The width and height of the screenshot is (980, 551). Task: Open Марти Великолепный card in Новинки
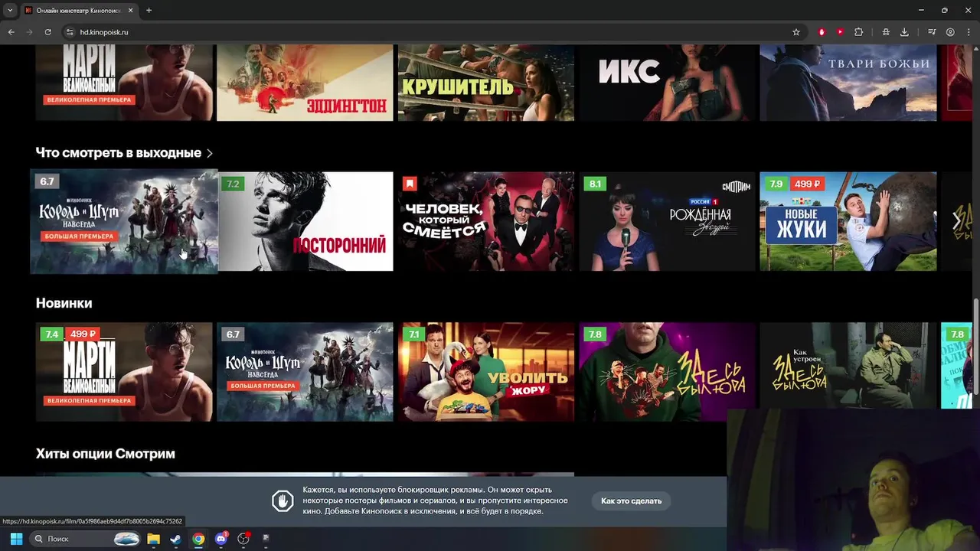(124, 372)
